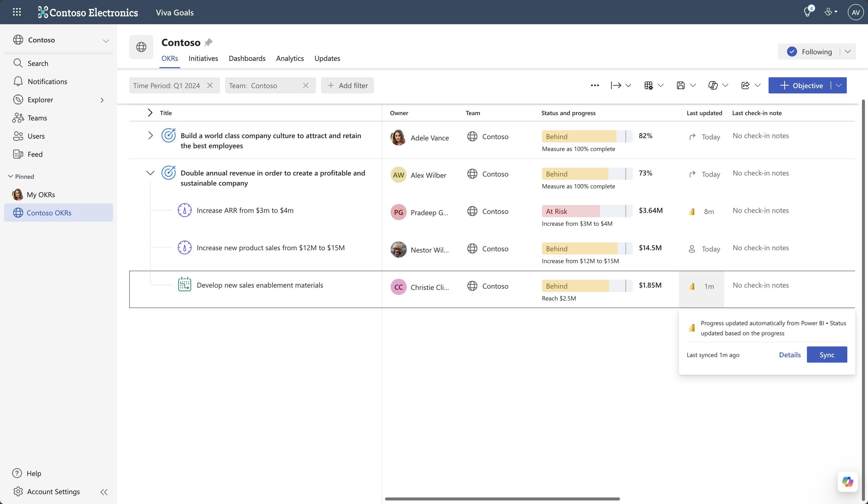Image resolution: width=868 pixels, height=504 pixels.
Task: Click the more options ellipsis icon
Action: click(x=595, y=86)
